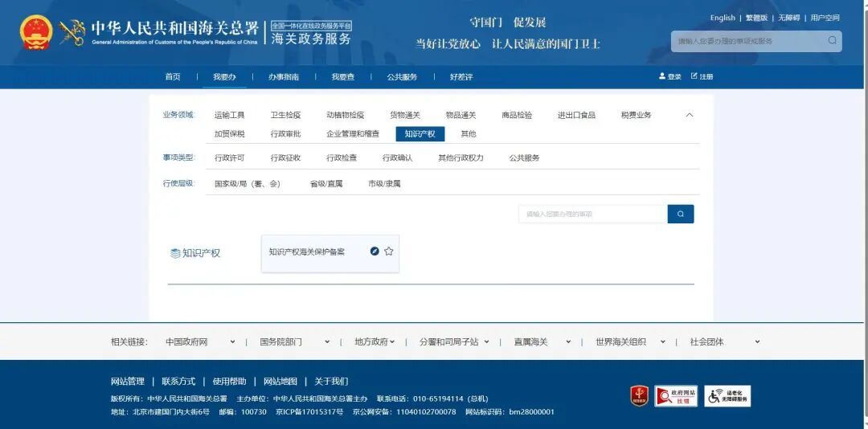Click the 登录 login link

[674, 77]
